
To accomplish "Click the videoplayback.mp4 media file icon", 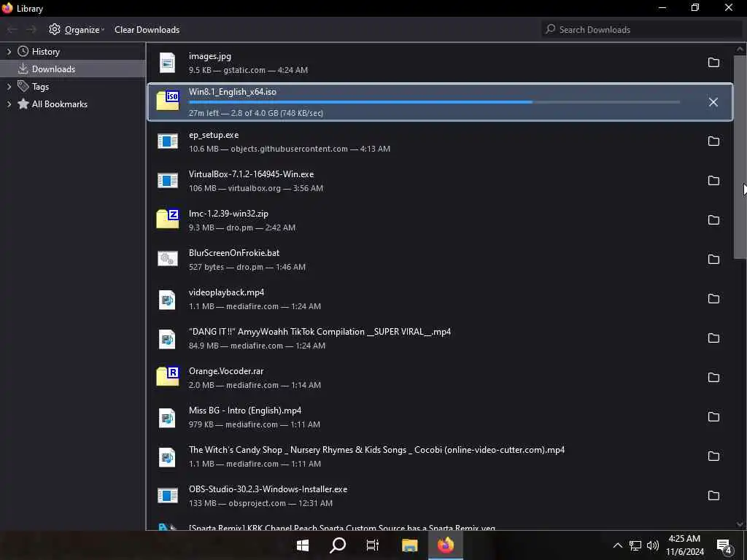I will pyautogui.click(x=167, y=300).
